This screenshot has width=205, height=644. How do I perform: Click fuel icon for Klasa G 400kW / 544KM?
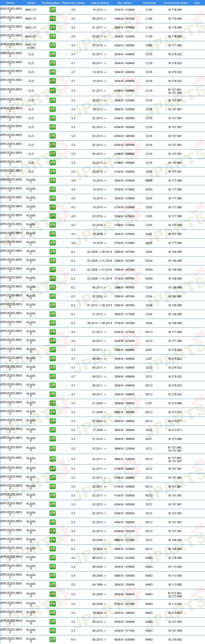point(52,622)
